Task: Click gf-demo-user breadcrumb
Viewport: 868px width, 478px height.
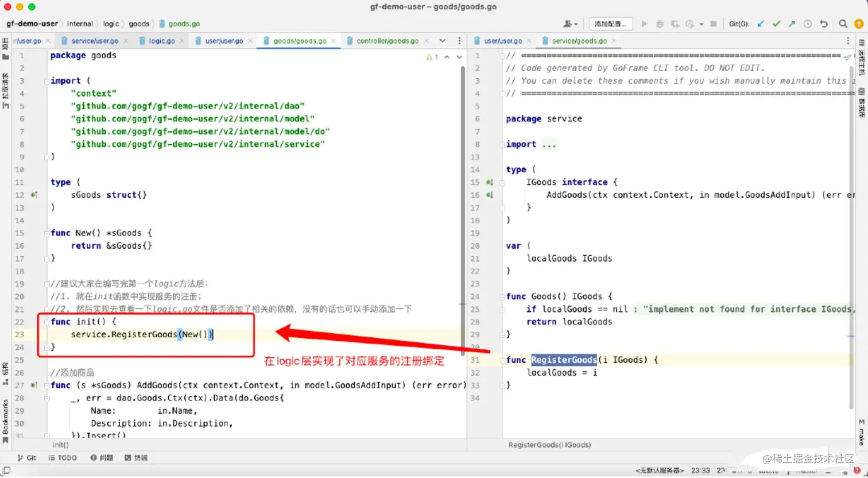Action: point(32,24)
